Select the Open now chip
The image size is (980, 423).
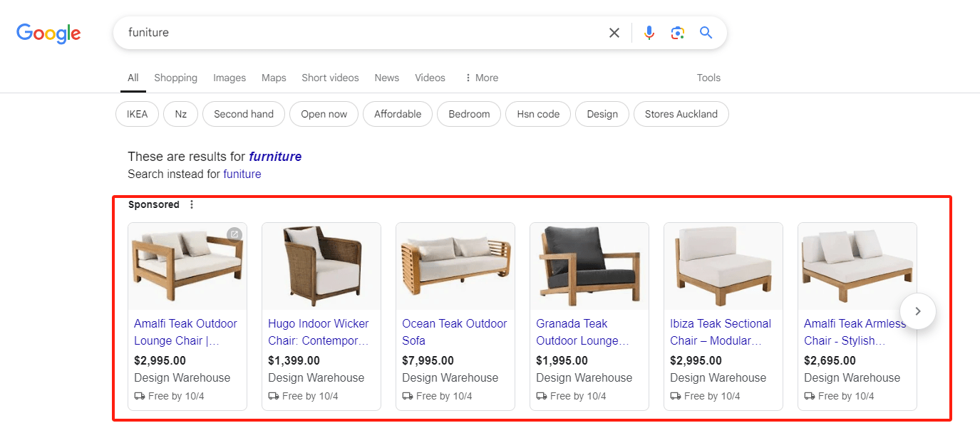pyautogui.click(x=324, y=114)
